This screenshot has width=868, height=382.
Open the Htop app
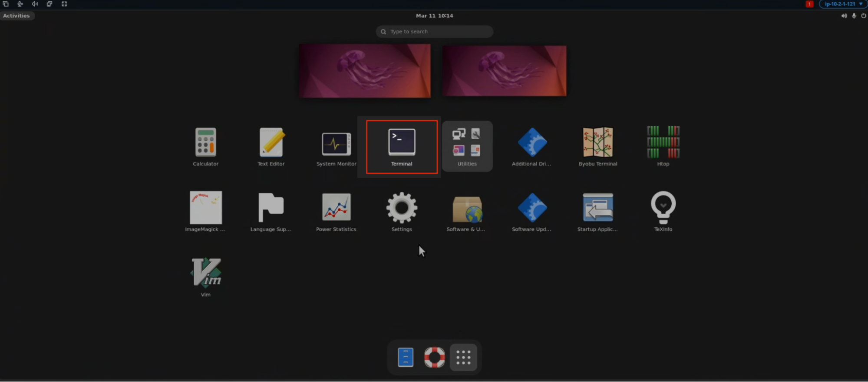(663, 146)
